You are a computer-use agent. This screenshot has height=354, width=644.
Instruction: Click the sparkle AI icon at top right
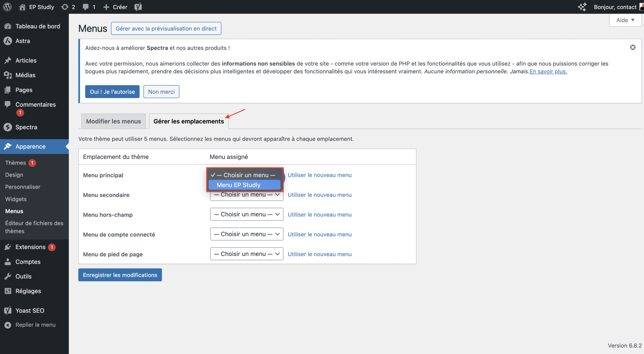(x=582, y=7)
